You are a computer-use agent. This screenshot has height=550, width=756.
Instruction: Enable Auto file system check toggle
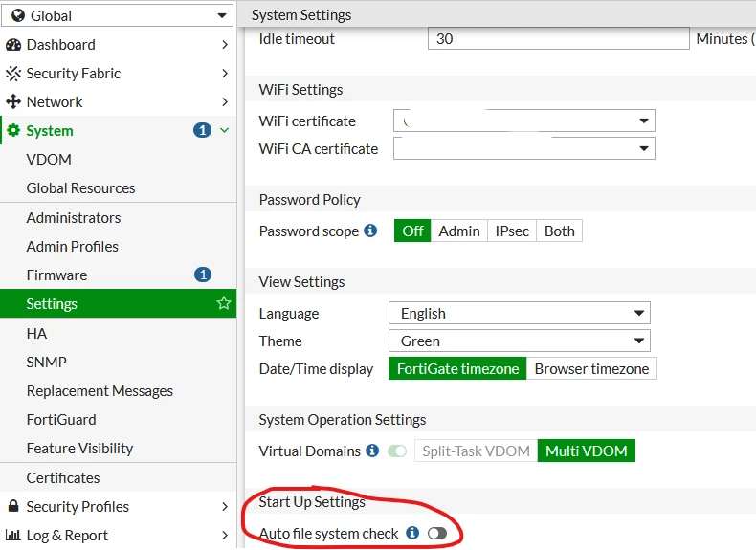437,533
